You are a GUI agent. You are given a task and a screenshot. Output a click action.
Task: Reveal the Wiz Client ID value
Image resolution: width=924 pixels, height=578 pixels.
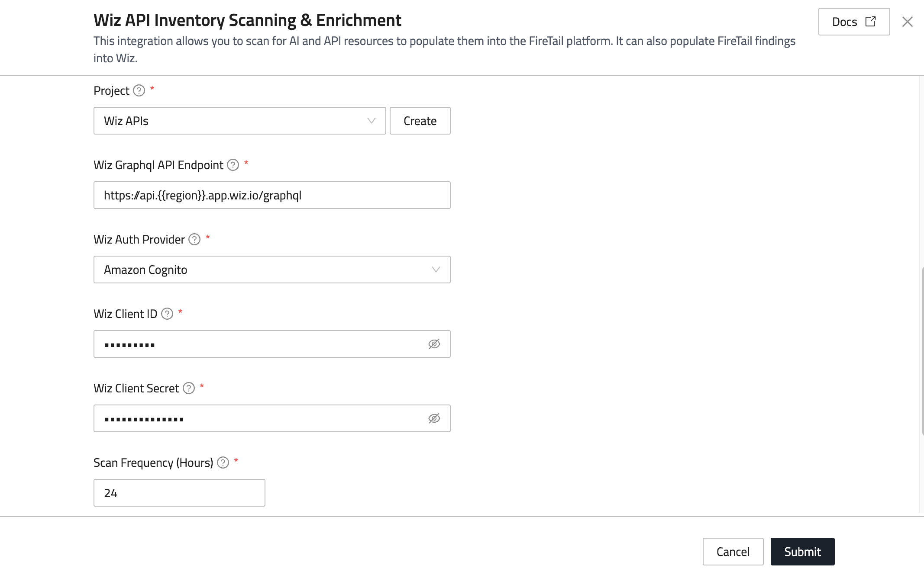coord(434,344)
